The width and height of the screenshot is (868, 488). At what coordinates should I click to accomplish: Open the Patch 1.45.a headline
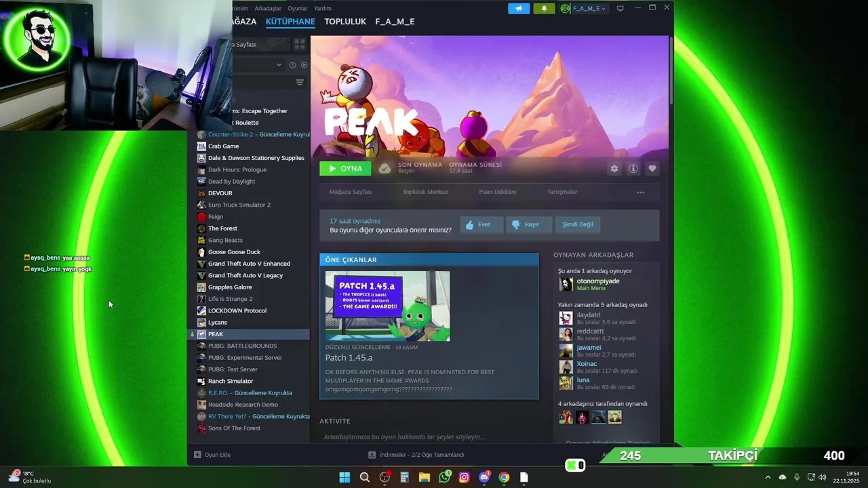349,357
